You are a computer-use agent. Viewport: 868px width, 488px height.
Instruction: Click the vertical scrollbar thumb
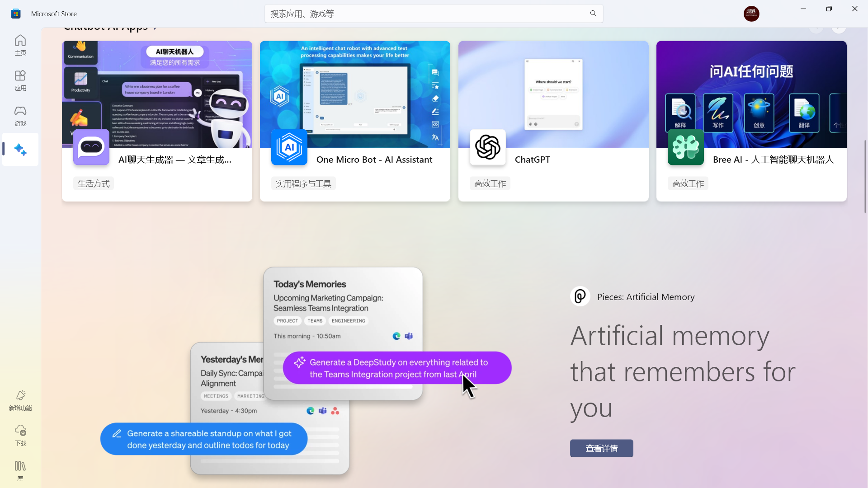865,176
